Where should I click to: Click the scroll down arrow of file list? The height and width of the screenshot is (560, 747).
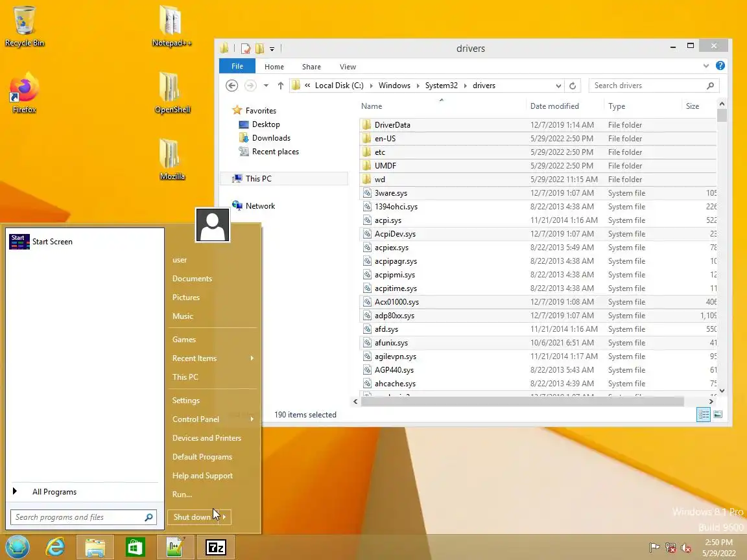[722, 390]
